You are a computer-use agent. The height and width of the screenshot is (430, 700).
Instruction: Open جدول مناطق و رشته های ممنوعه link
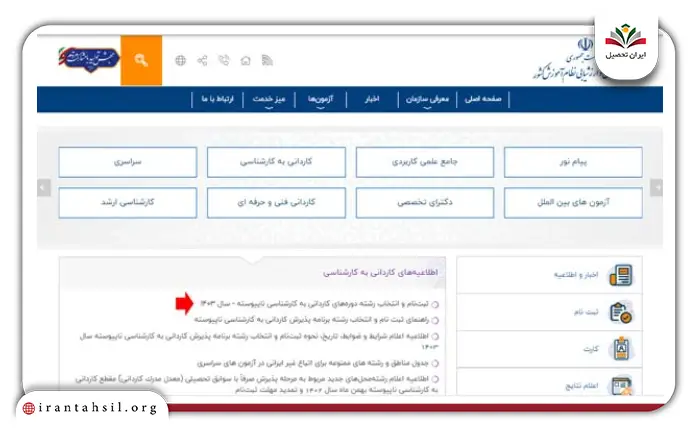click(312, 363)
